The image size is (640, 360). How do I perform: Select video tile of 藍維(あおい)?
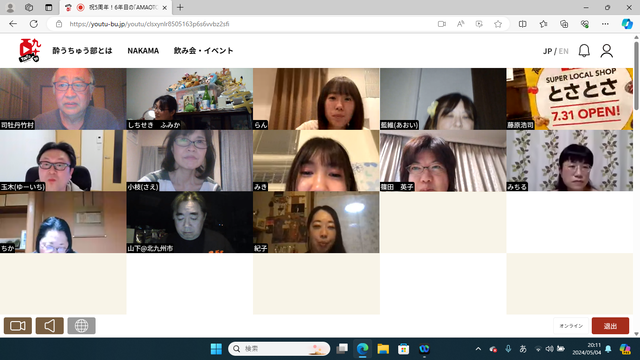443,99
